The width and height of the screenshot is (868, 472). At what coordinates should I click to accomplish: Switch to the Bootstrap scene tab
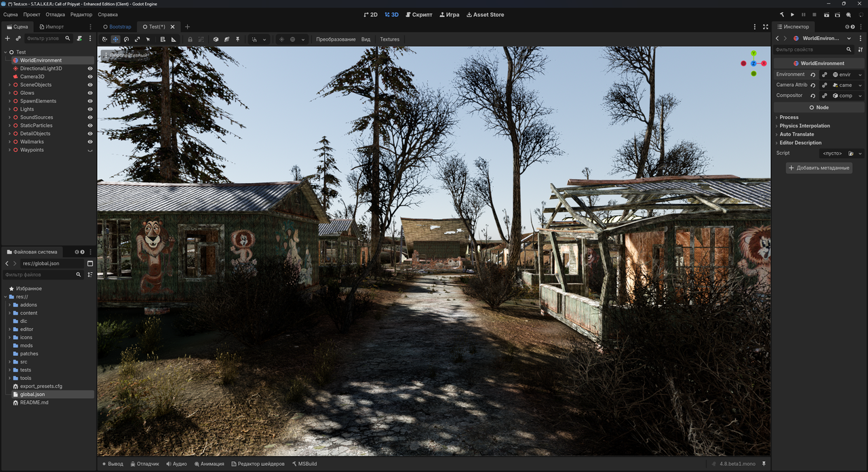117,26
